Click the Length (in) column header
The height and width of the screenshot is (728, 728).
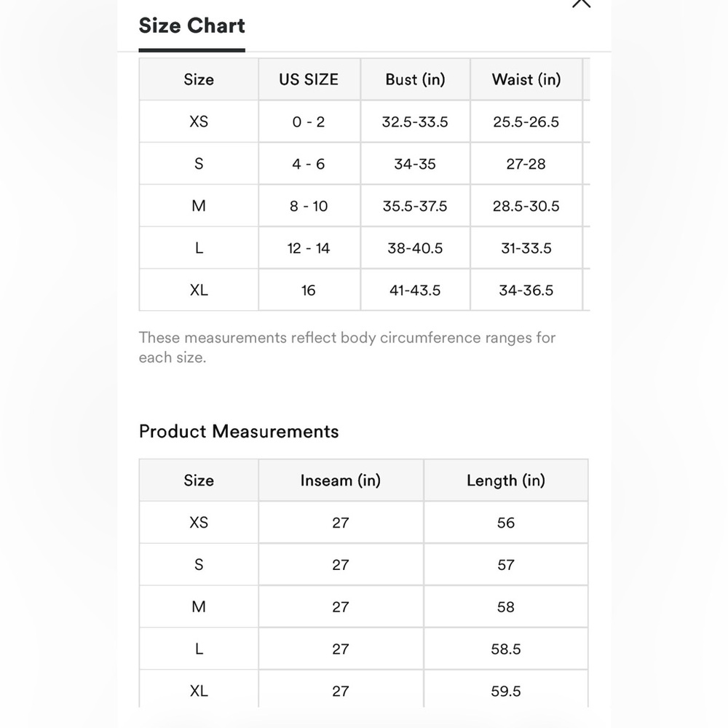coord(506,480)
